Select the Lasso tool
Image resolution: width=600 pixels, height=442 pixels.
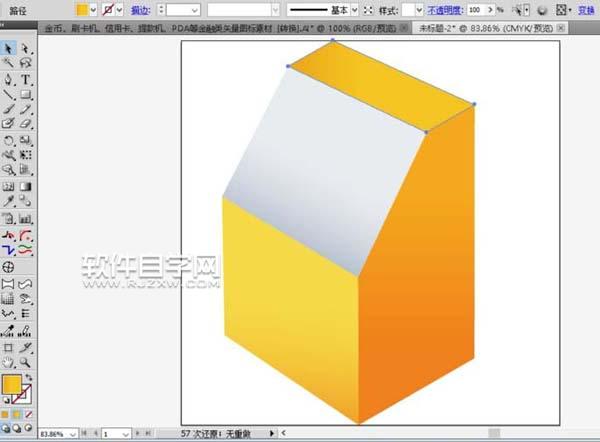pos(26,63)
